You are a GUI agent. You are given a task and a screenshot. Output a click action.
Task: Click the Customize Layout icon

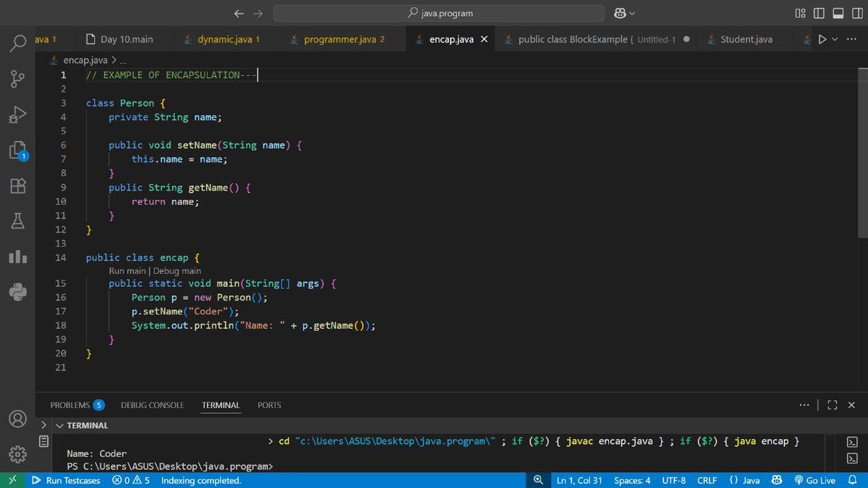(799, 13)
